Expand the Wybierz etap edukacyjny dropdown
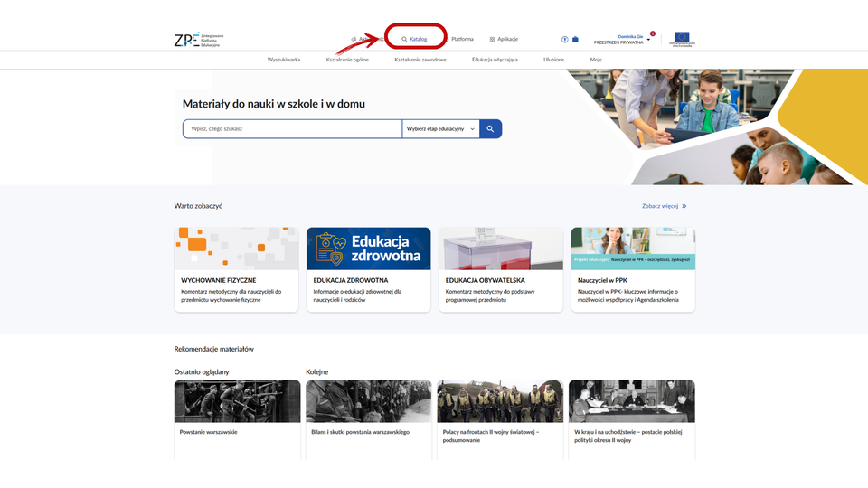 pyautogui.click(x=440, y=129)
